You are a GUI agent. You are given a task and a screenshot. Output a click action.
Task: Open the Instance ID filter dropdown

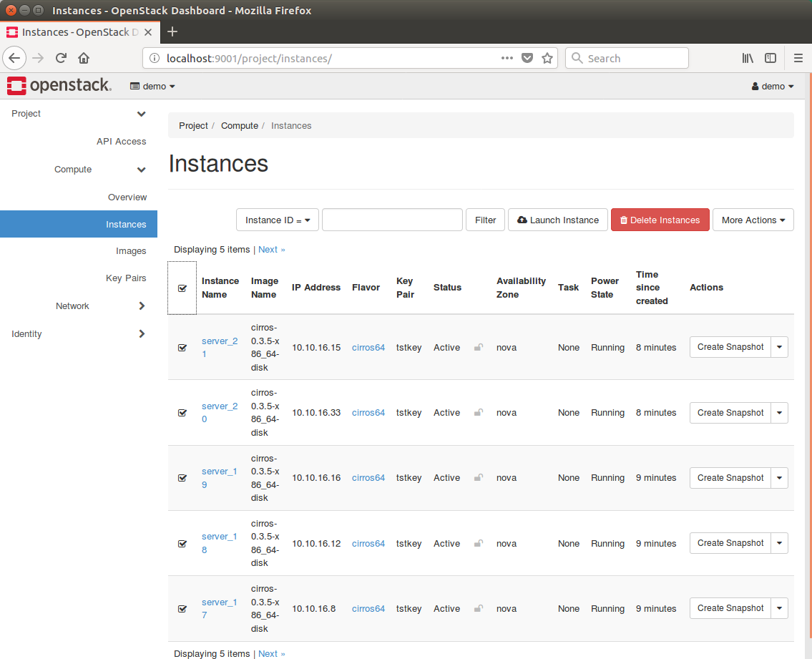point(278,220)
